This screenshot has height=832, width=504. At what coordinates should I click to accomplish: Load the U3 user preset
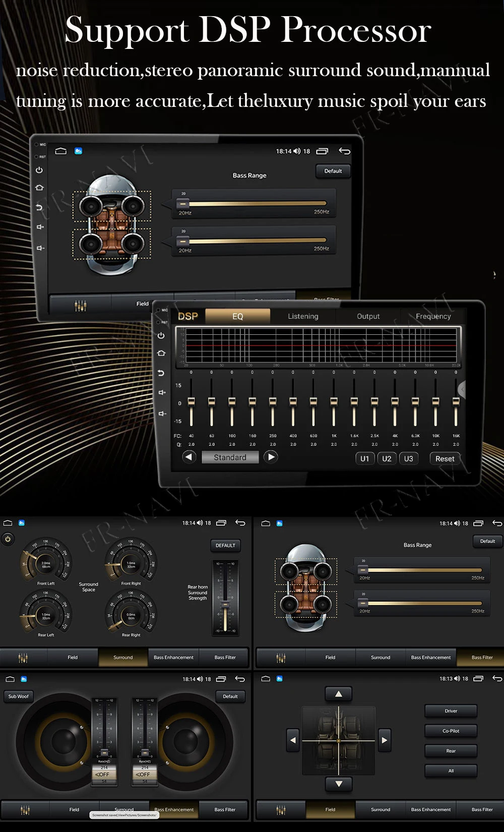[x=408, y=458]
